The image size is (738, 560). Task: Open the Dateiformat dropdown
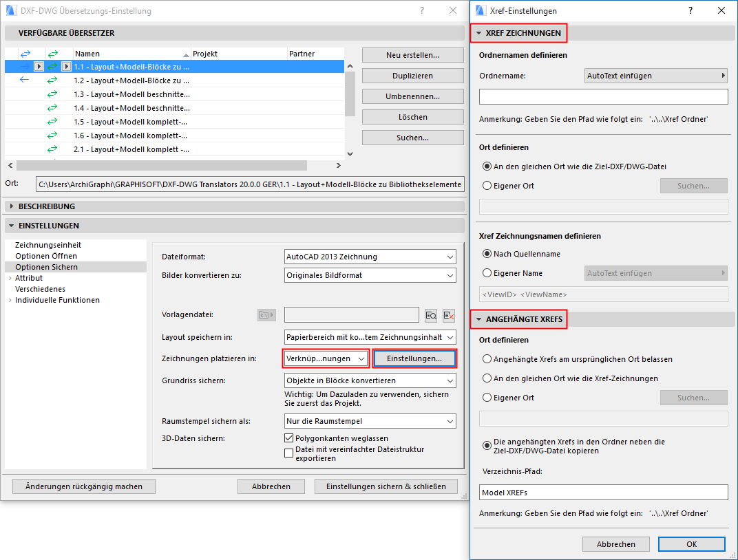pyautogui.click(x=370, y=257)
